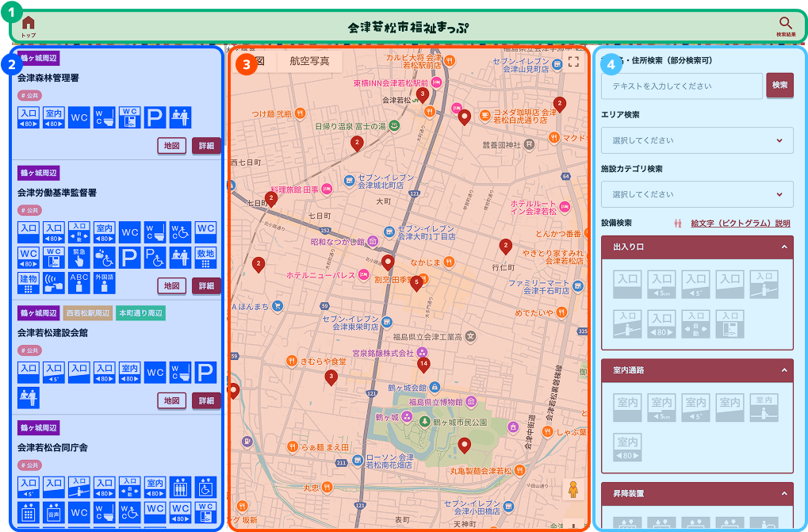
Task: Click 詳細 button for 会津労働基準監督署
Action: (207, 286)
